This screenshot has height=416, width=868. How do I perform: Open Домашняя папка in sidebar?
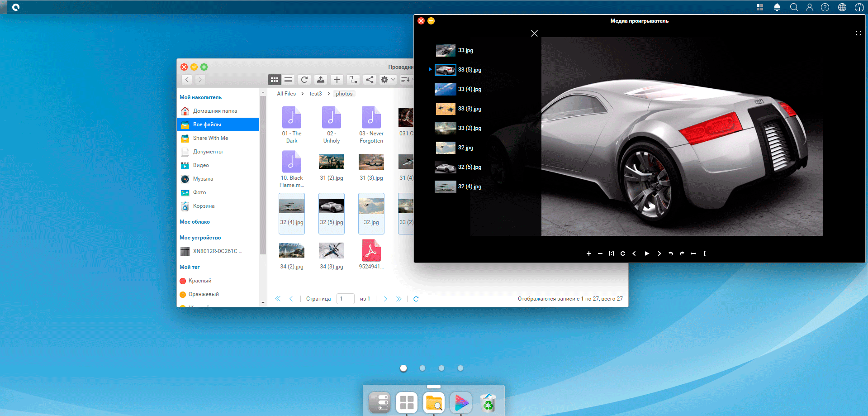(x=218, y=111)
